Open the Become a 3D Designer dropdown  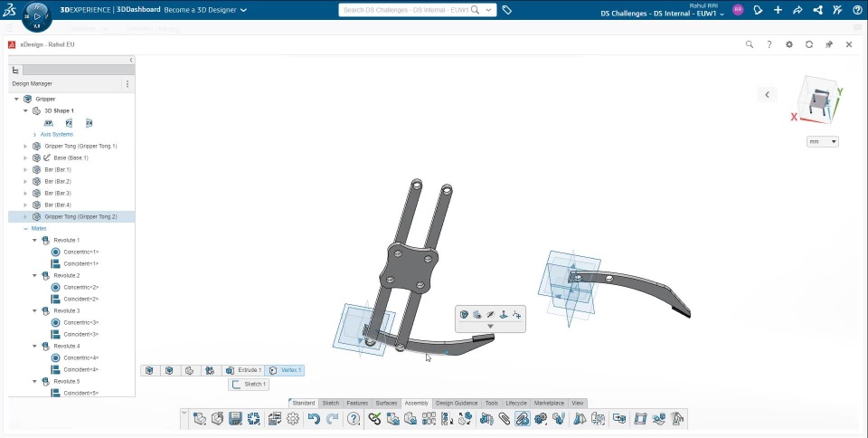point(243,10)
